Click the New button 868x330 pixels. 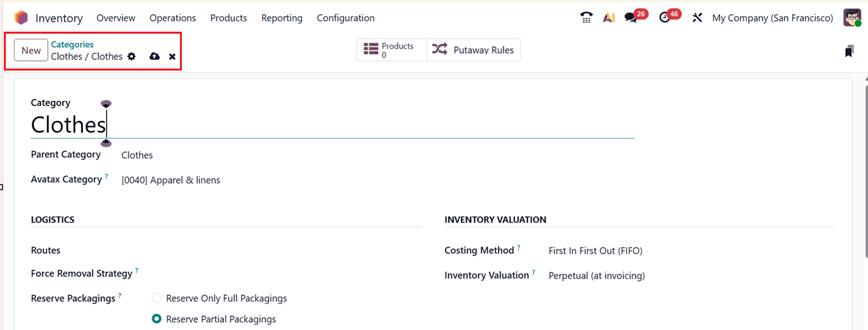click(31, 50)
